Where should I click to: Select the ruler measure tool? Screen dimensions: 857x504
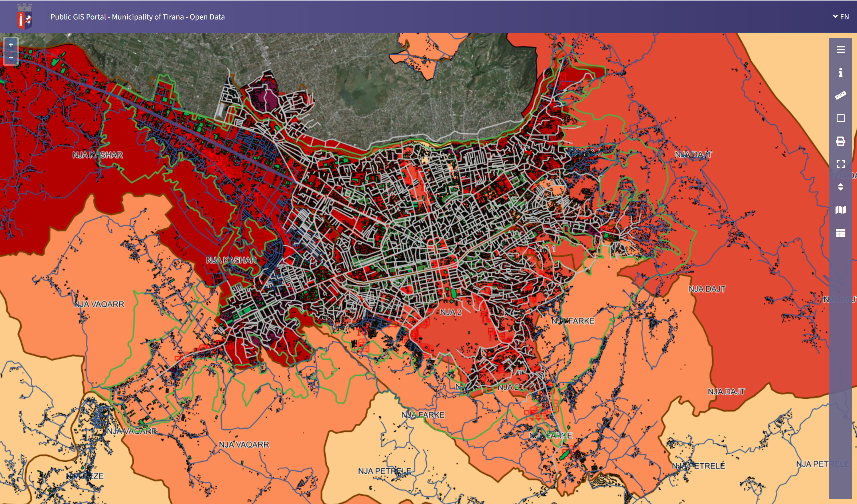point(840,96)
